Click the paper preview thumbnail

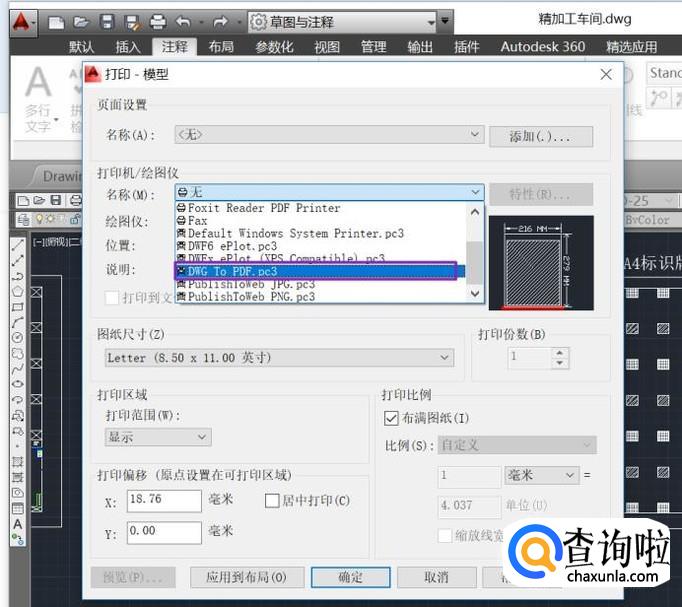541,263
